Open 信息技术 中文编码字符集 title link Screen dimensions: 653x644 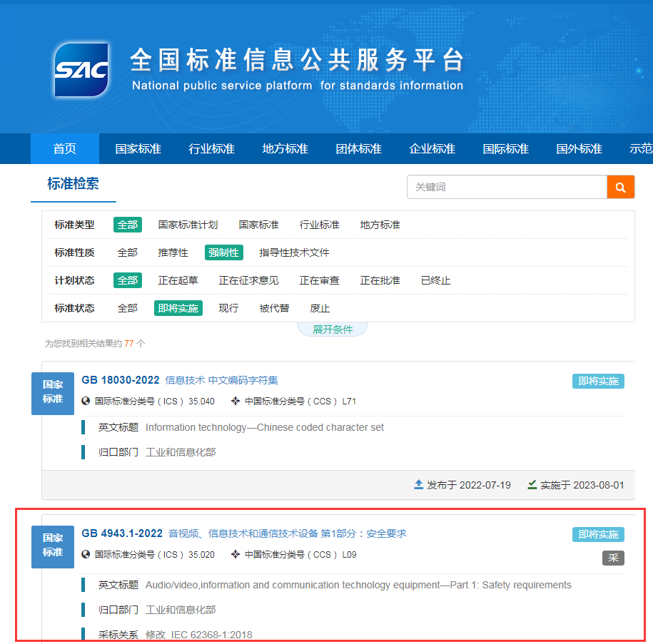click(x=221, y=381)
